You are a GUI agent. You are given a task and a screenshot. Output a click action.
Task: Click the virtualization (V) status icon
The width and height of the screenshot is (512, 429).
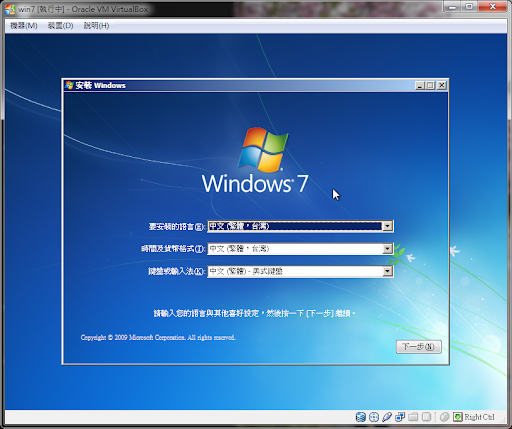tap(426, 417)
